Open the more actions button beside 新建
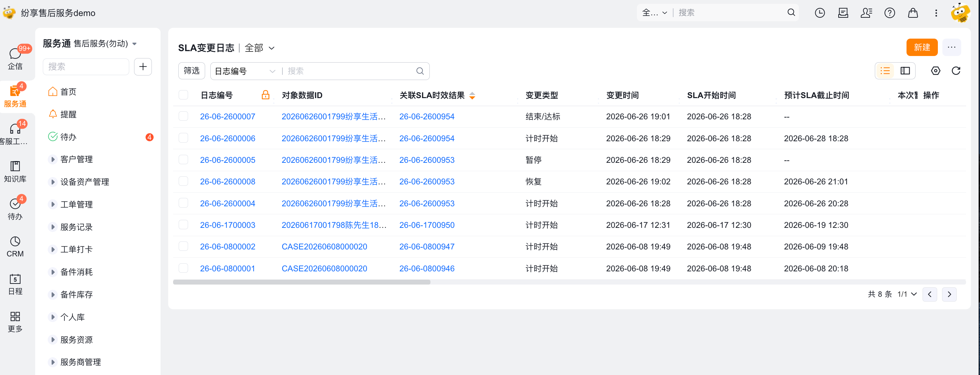 pos(951,48)
